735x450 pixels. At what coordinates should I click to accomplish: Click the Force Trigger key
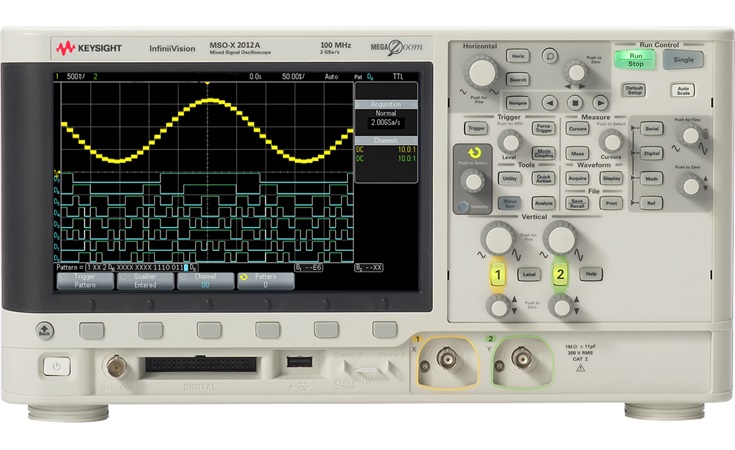coord(544,128)
